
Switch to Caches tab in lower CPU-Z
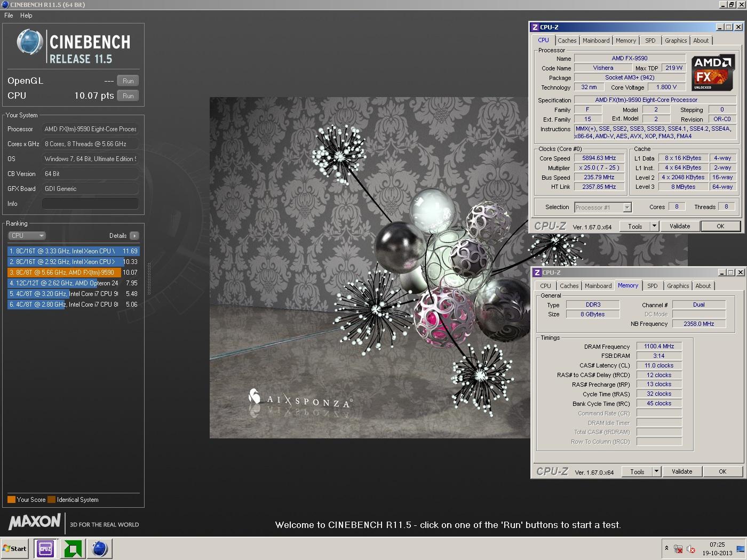tap(569, 286)
